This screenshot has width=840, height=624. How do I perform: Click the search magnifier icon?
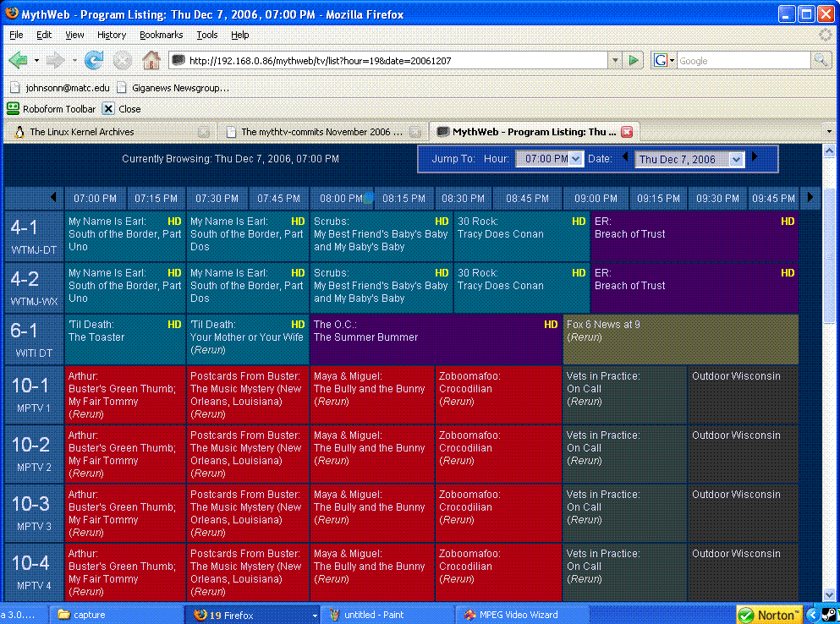pos(820,61)
